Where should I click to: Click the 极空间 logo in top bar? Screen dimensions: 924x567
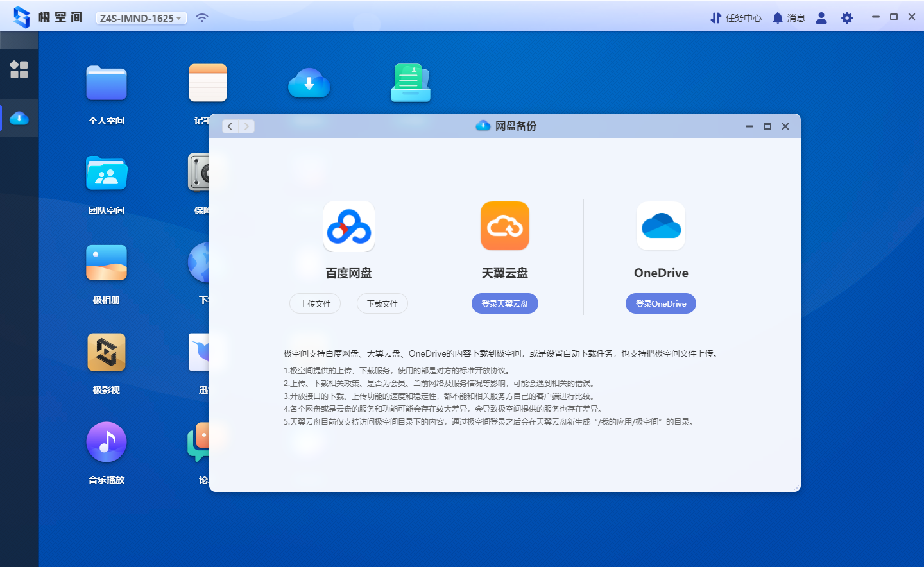[48, 17]
